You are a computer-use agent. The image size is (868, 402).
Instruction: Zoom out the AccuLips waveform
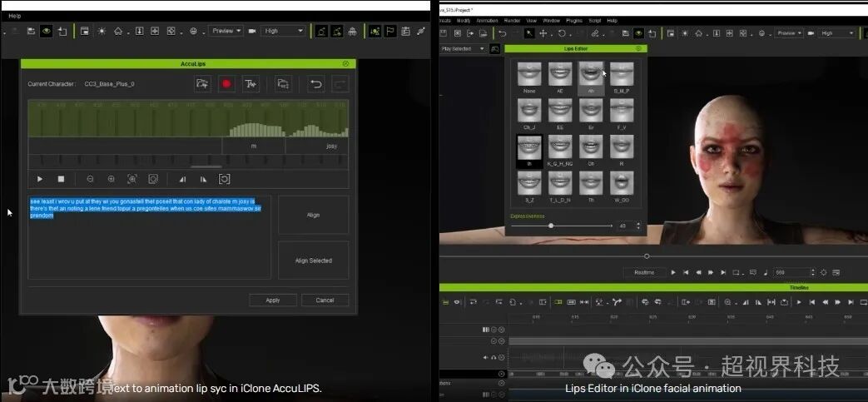(x=90, y=180)
